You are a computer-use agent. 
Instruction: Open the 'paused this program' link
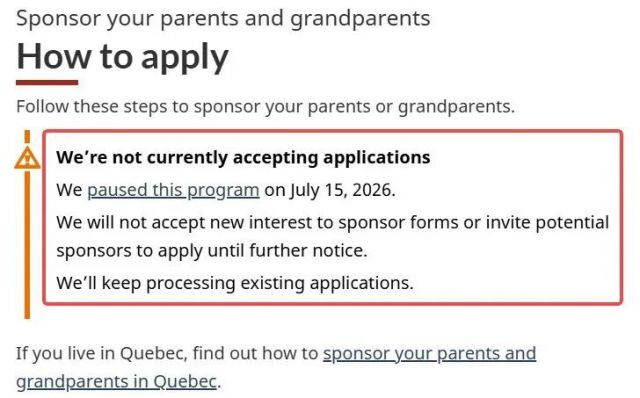(173, 190)
